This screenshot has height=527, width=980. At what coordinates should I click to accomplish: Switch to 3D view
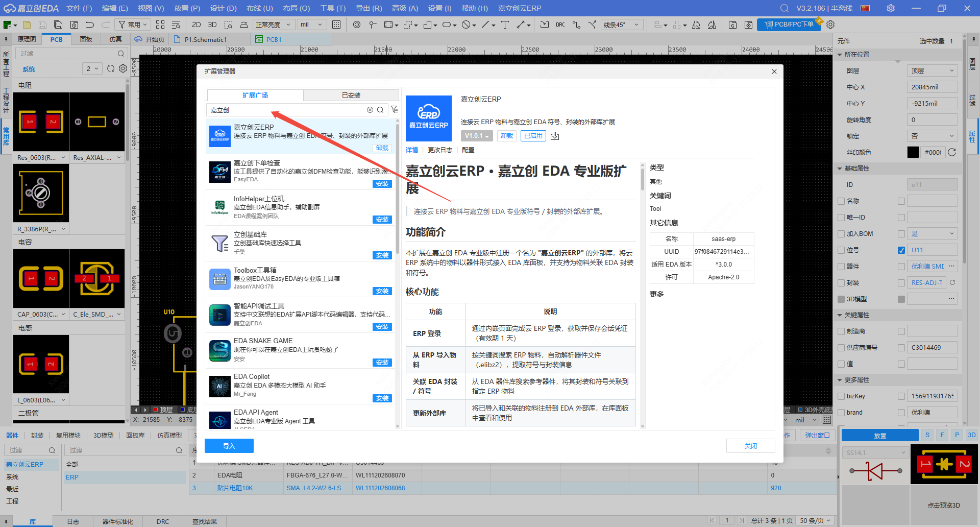[212, 25]
